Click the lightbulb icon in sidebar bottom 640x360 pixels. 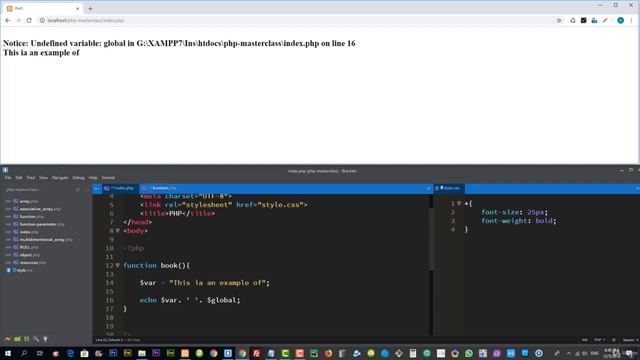coord(45,339)
